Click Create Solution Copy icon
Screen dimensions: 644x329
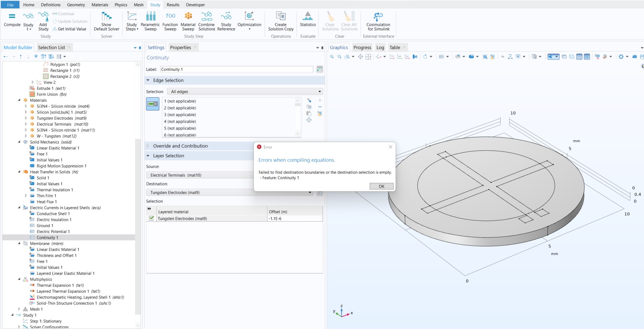281,21
